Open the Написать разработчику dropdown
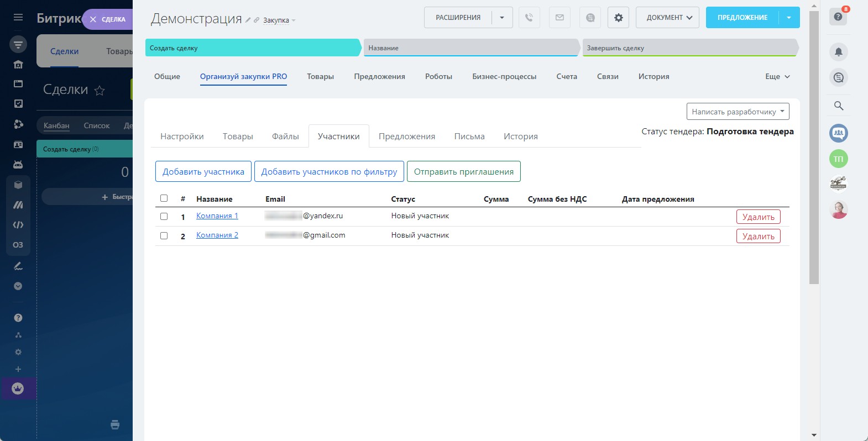Viewport: 868px width, 441px height. click(x=738, y=112)
